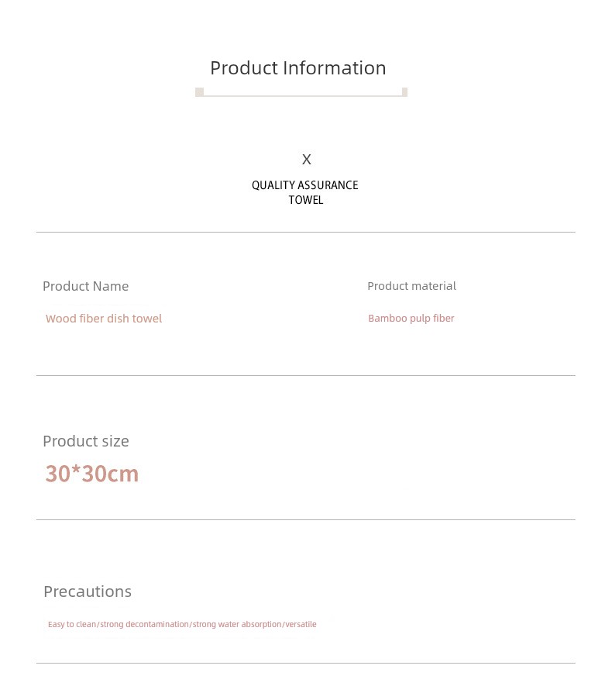Click the Product Information heading
Screen dimensions: 612x700
[298, 68]
